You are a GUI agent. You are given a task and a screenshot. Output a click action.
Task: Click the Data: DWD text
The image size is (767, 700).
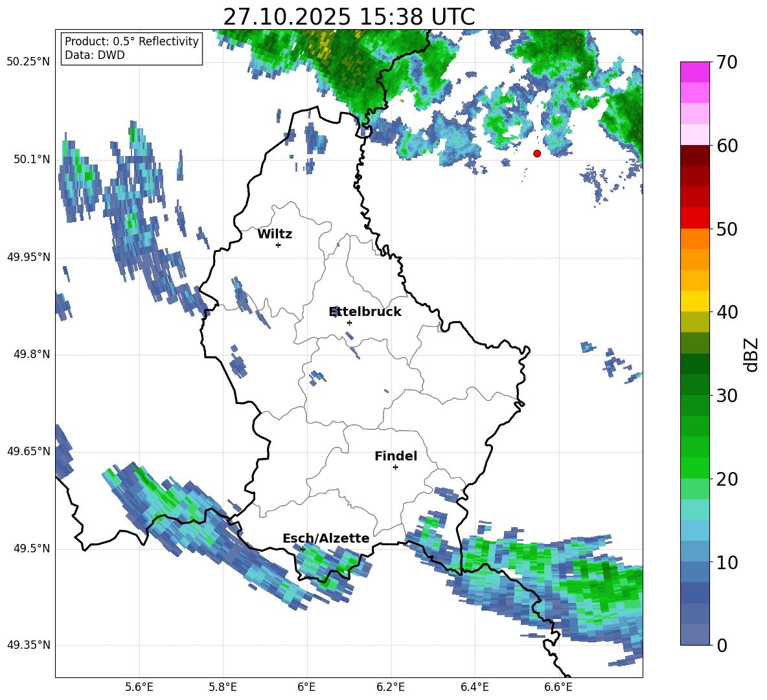click(95, 55)
